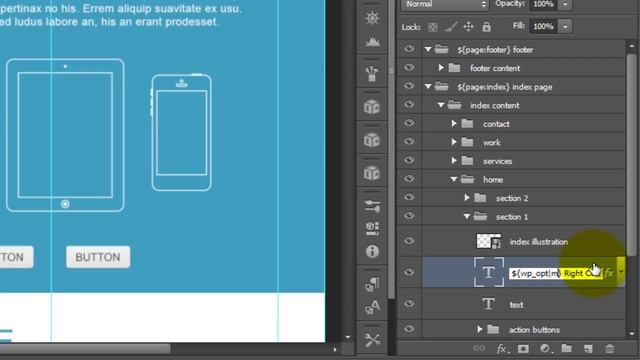Add a layer mask

(x=523, y=349)
